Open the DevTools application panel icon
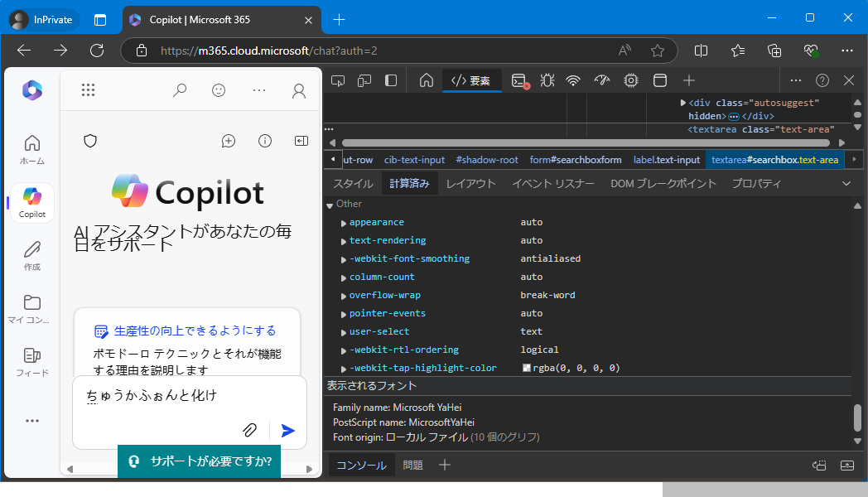The width and height of the screenshot is (868, 497). pyautogui.click(x=660, y=81)
